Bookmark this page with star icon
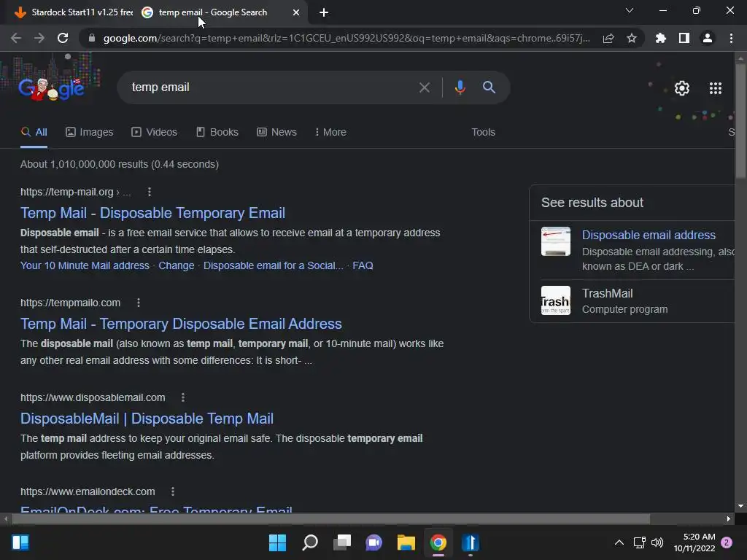Image resolution: width=747 pixels, height=560 pixels. click(x=632, y=38)
